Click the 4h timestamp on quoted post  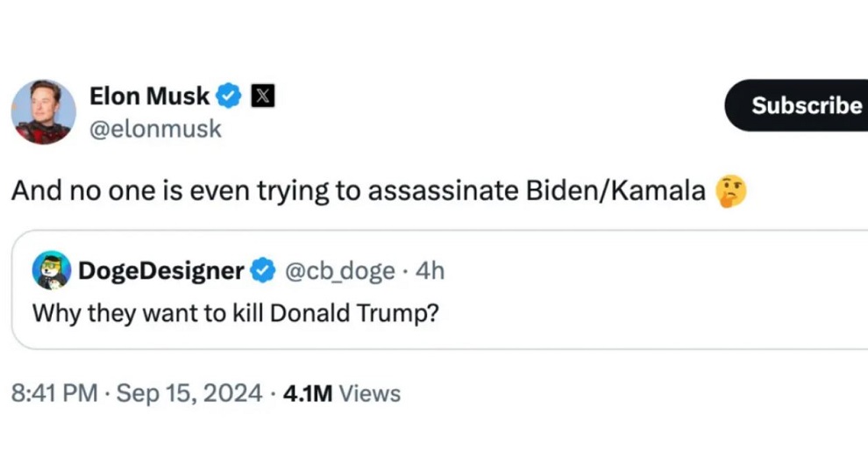coord(430,271)
